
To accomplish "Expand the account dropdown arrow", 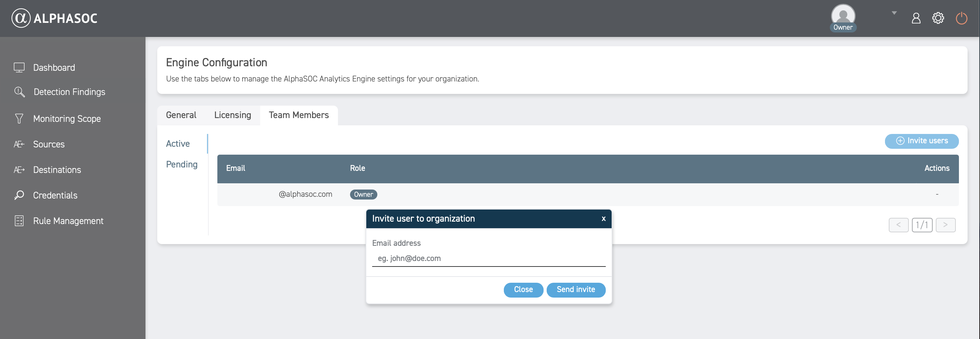I will tap(894, 13).
